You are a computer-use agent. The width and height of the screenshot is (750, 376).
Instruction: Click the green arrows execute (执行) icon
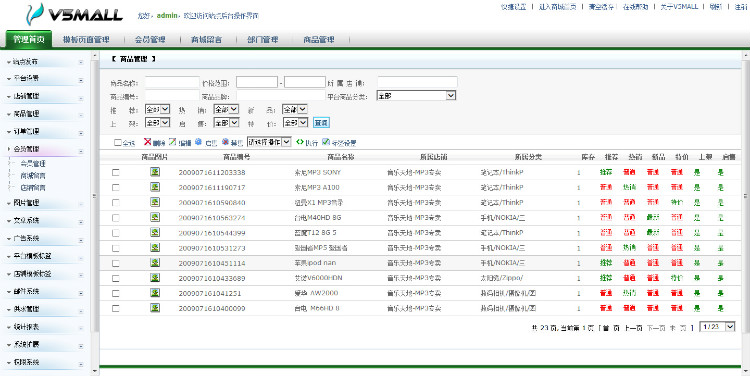pos(300,142)
